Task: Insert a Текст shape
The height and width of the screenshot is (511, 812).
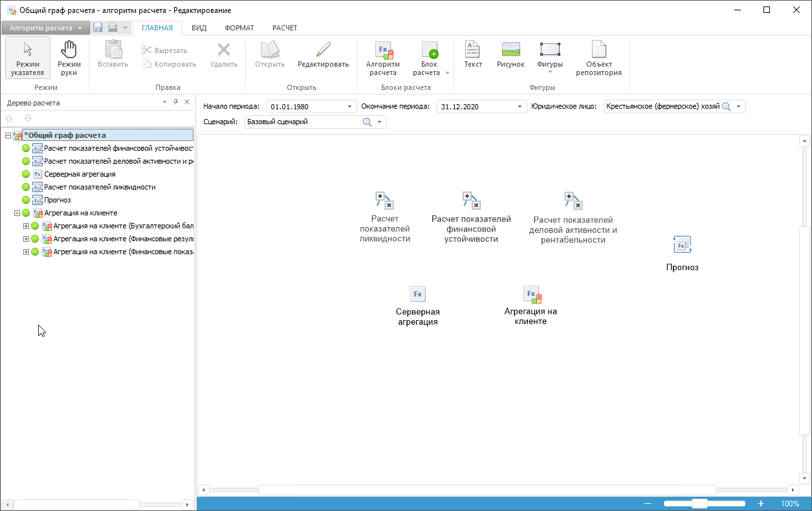Action: coord(473,55)
